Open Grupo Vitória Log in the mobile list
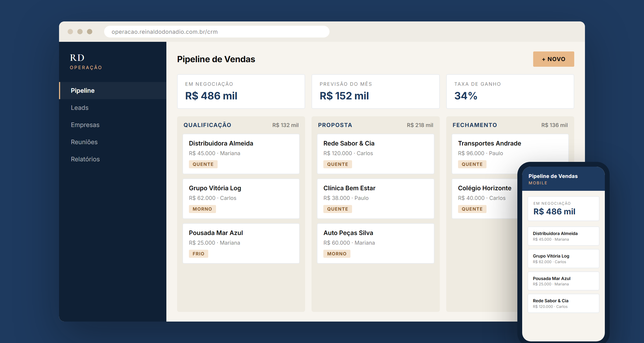 [x=563, y=259]
